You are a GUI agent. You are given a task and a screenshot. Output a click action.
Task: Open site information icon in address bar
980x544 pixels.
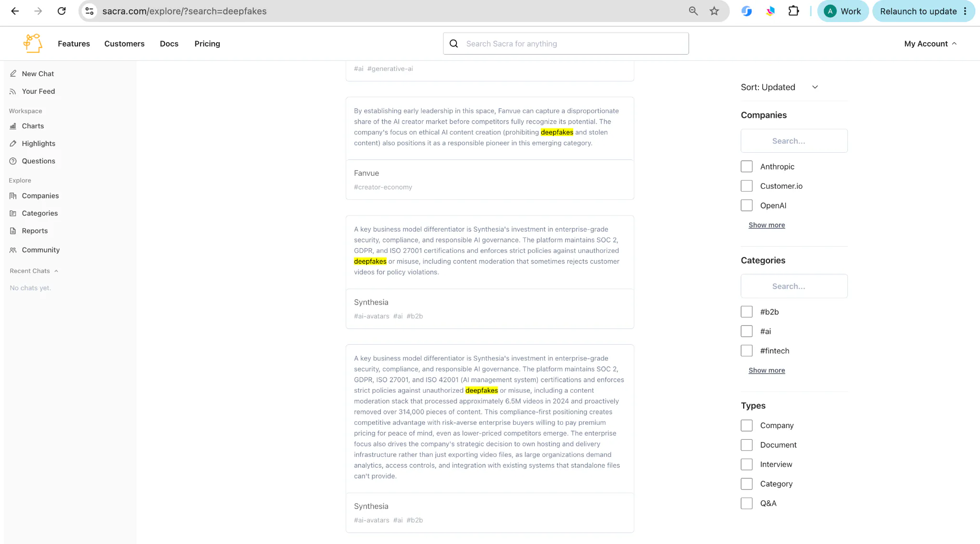89,11
